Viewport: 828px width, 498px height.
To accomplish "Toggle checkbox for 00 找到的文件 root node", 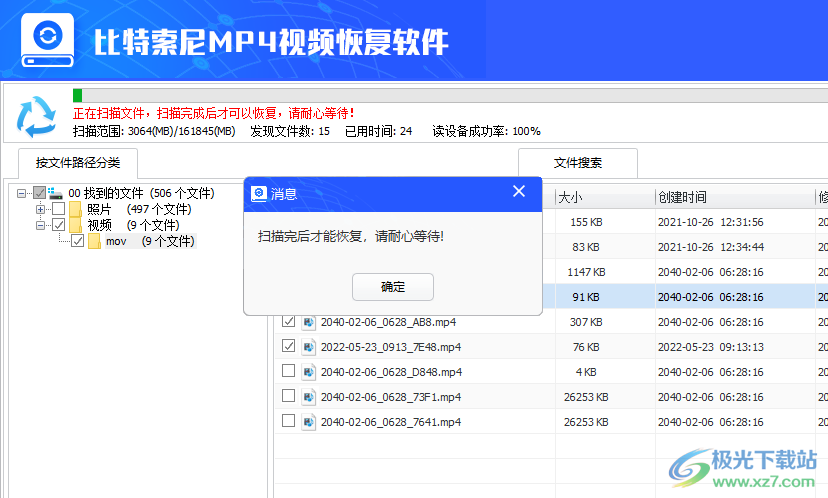I will [x=40, y=193].
